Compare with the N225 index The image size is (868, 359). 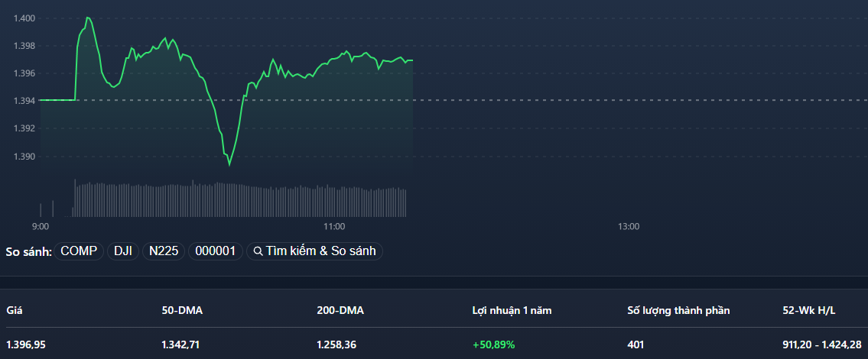[x=164, y=251]
